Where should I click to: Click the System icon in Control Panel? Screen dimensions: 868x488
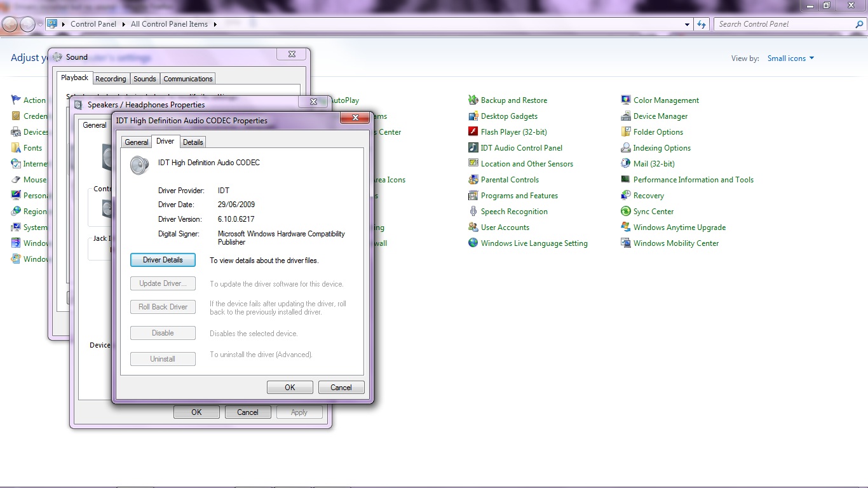[16, 227]
